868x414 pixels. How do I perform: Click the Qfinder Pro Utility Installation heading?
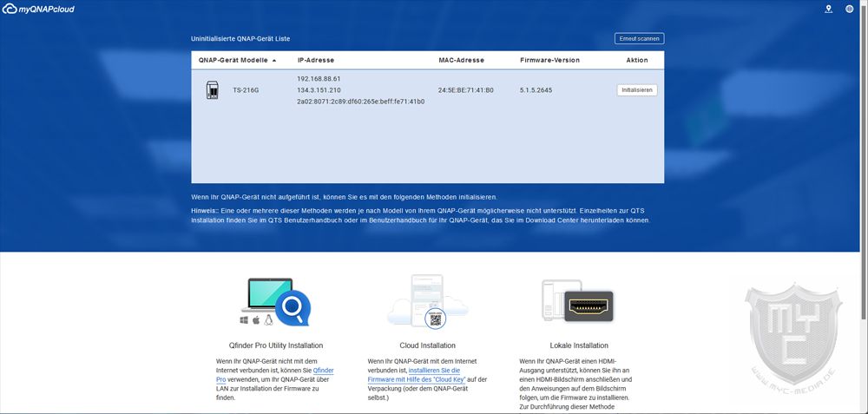pyautogui.click(x=276, y=345)
